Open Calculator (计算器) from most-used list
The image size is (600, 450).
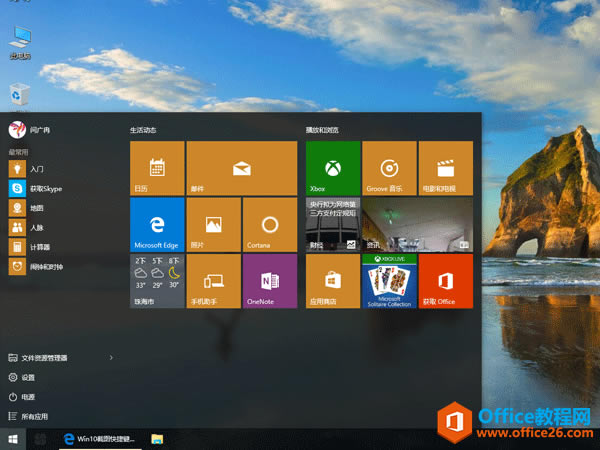(x=61, y=247)
